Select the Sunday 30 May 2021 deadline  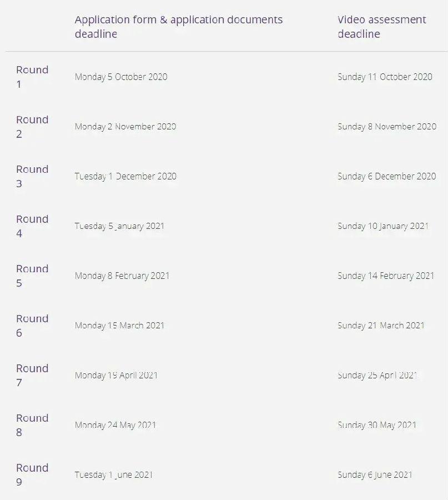click(x=377, y=425)
